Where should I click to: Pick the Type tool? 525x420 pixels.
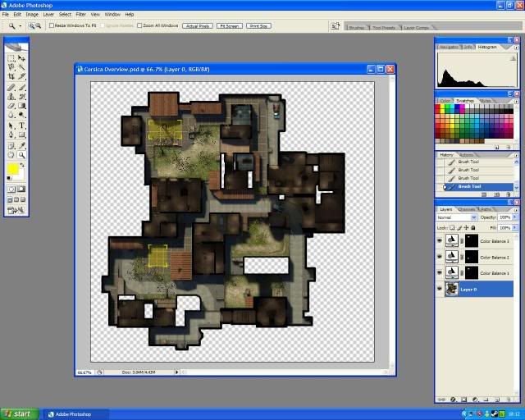[21, 126]
